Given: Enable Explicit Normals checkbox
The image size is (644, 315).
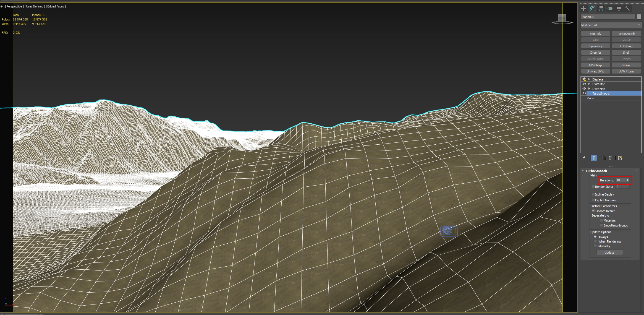Looking at the screenshot, I should (593, 200).
